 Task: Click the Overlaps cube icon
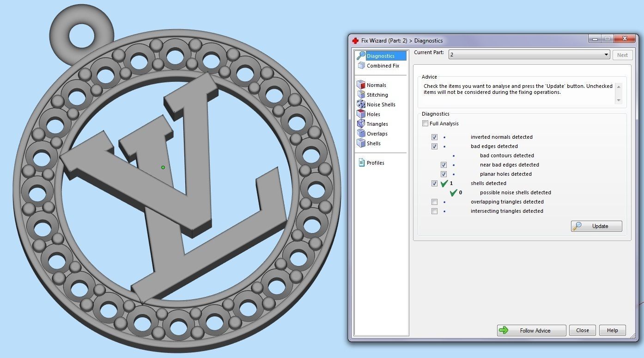click(361, 133)
